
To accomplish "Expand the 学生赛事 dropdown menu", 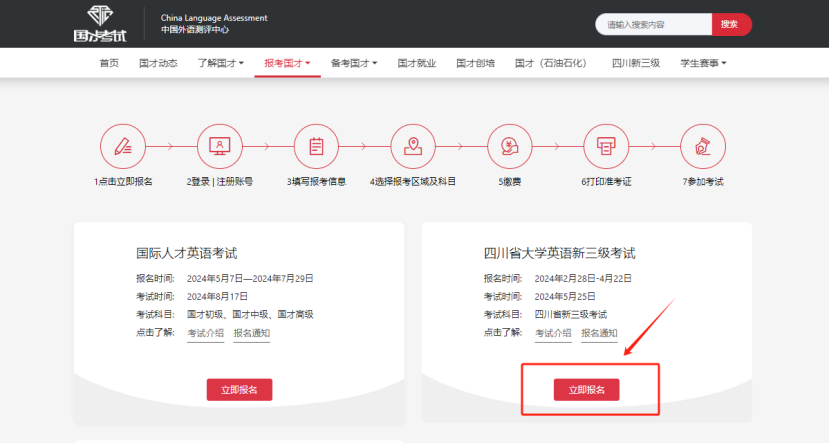I will tap(703, 63).
